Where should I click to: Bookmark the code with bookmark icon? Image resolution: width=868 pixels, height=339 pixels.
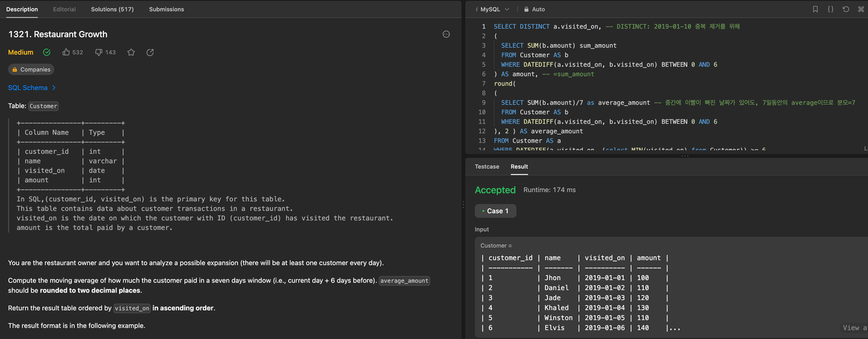pyautogui.click(x=815, y=9)
